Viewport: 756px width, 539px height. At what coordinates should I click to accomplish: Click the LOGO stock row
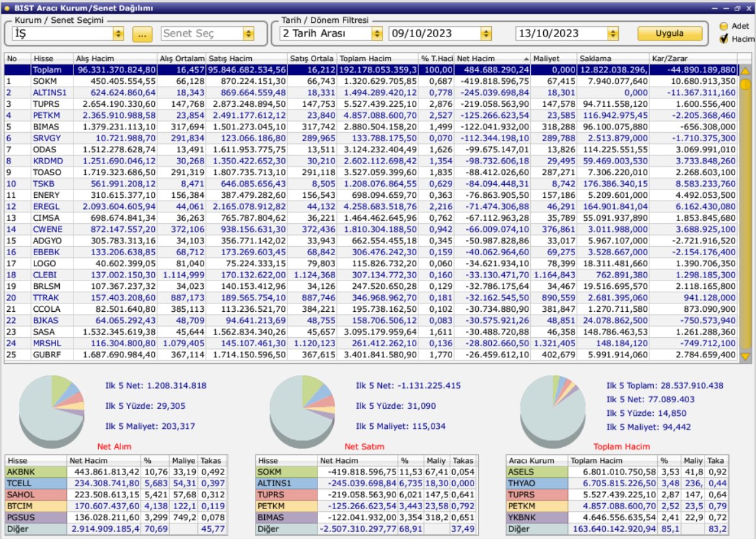[x=371, y=264]
